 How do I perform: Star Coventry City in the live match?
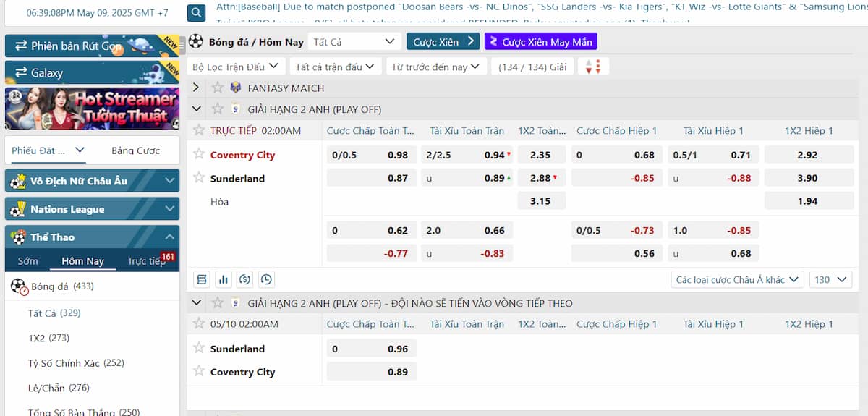pos(199,153)
